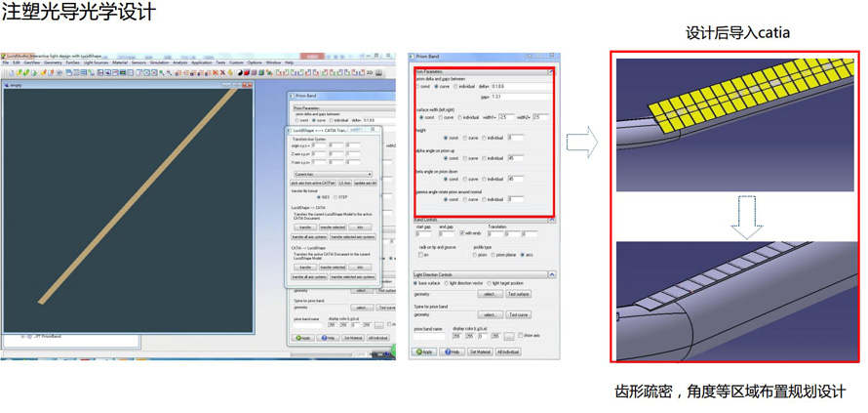Open the Light Sources menu
The height and width of the screenshot is (413, 868).
coord(96,62)
